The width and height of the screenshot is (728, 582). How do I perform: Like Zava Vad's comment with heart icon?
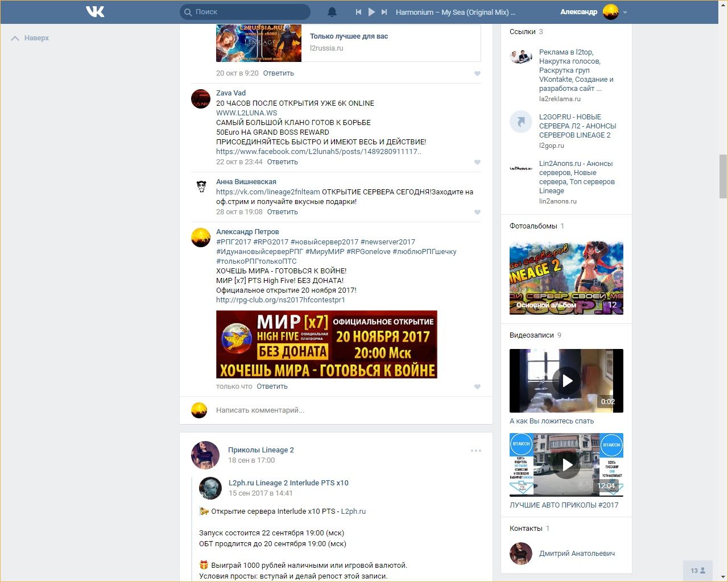coord(477,162)
